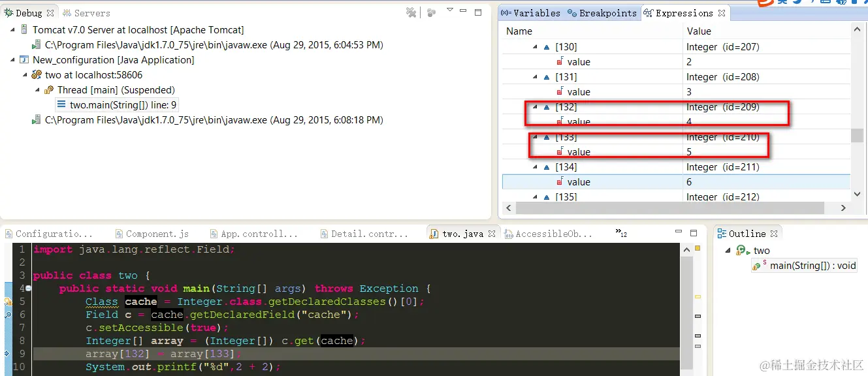Open the Configuratio... editor tab
This screenshot has width=868, height=376.
click(49, 234)
